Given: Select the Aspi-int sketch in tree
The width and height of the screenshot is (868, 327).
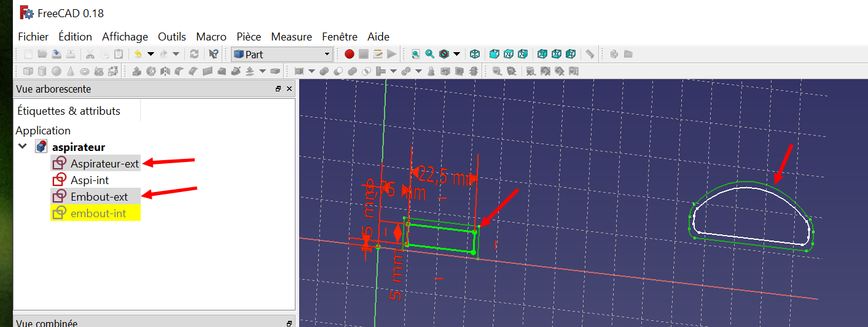Looking at the screenshot, I should (90, 180).
